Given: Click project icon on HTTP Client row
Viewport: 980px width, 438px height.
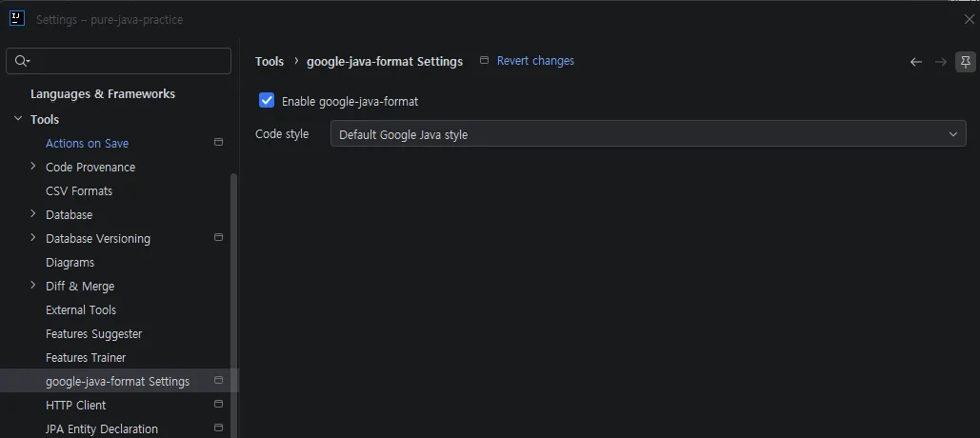Looking at the screenshot, I should [x=218, y=404].
